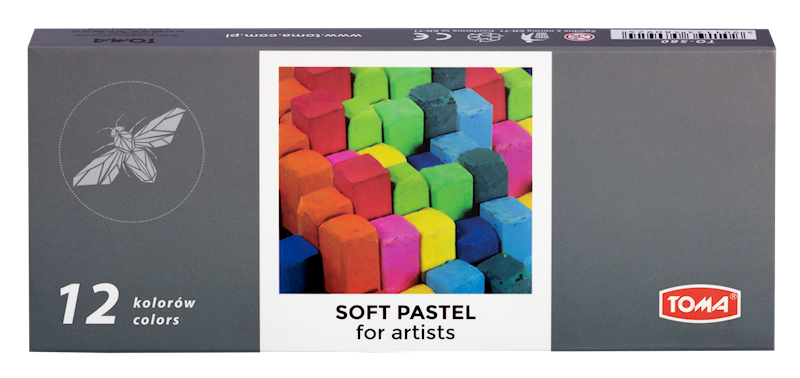Viewport: 800px width, 378px height.
Task: Pick the red pastel block near top-left of photo
Action: [318, 121]
